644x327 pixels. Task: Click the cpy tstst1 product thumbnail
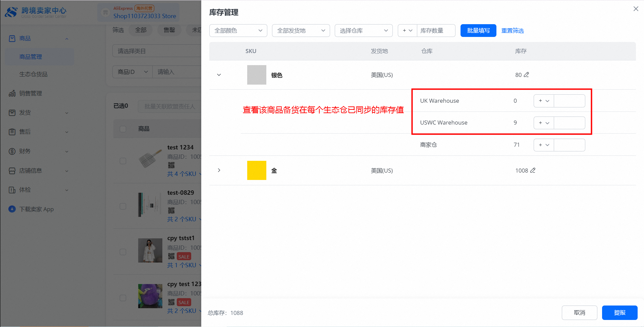click(x=150, y=250)
